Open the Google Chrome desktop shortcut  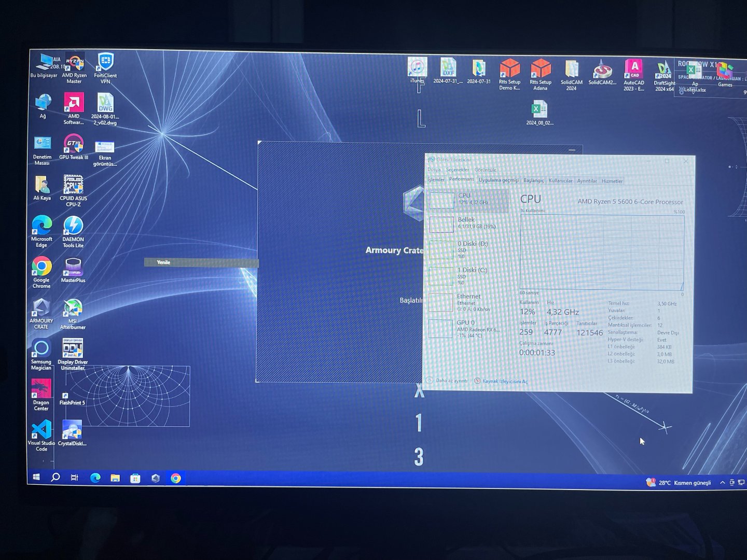tap(41, 273)
